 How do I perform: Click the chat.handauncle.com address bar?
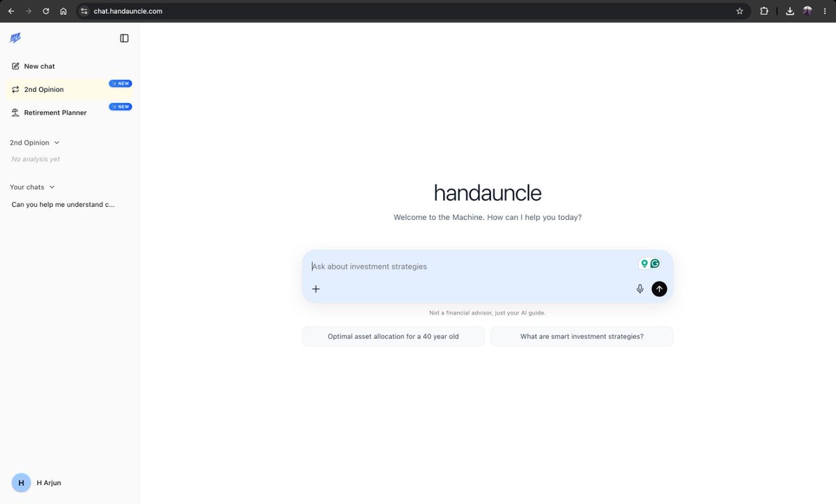(414, 11)
